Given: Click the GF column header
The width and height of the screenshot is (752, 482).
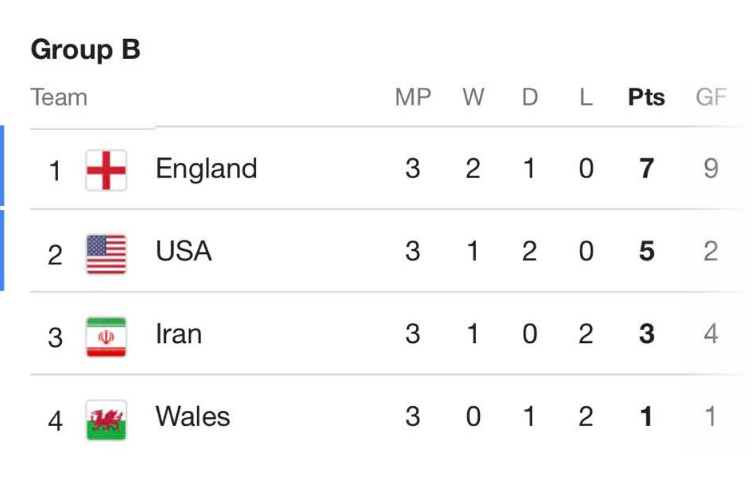Looking at the screenshot, I should [711, 97].
